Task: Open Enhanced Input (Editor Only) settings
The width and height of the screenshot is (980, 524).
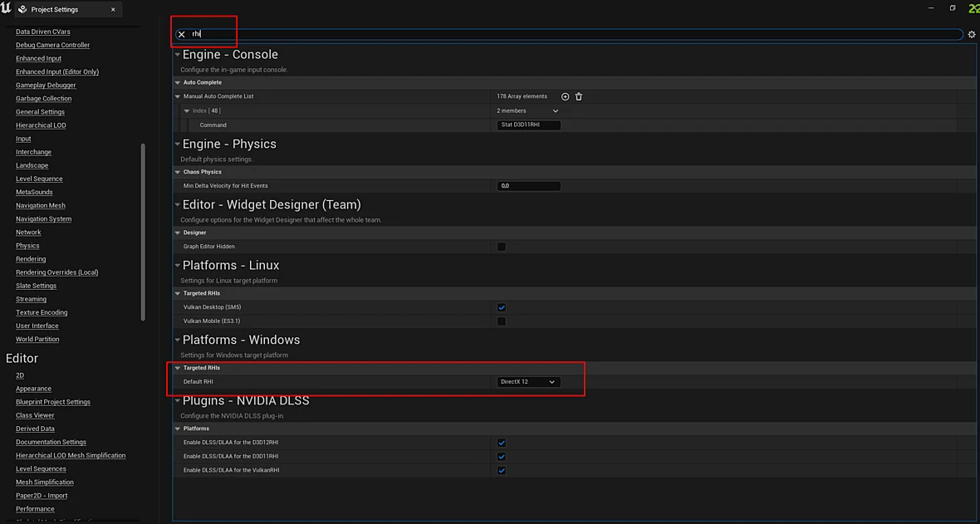Action: point(56,72)
